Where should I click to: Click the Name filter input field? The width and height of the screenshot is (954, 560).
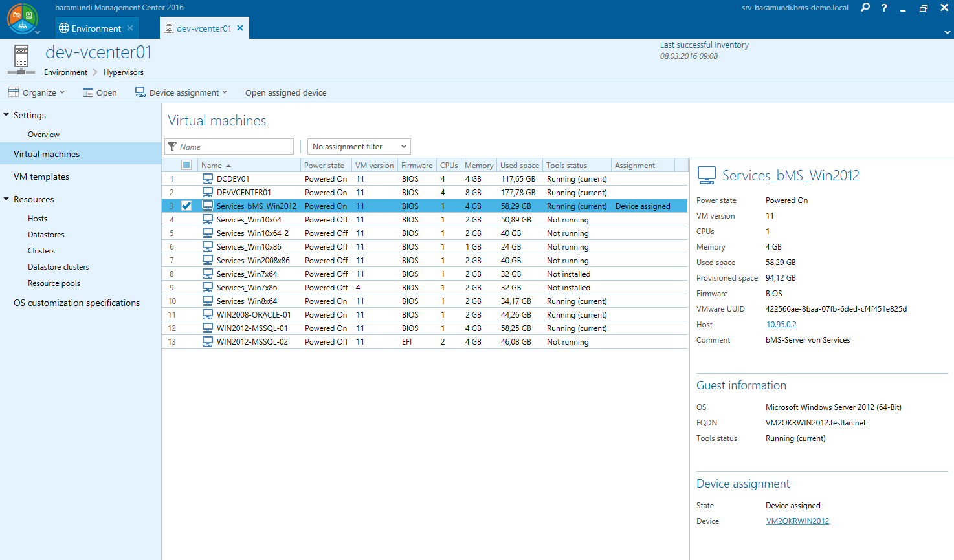click(x=229, y=147)
